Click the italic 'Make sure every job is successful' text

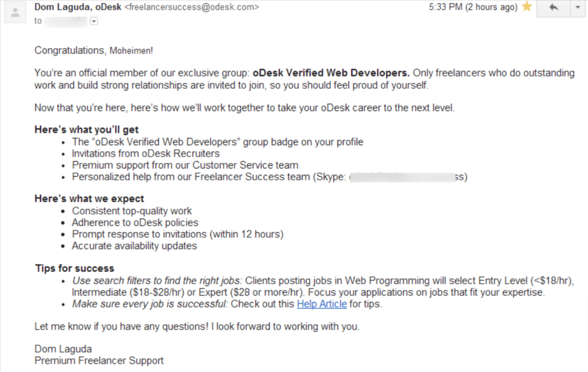[x=150, y=304]
